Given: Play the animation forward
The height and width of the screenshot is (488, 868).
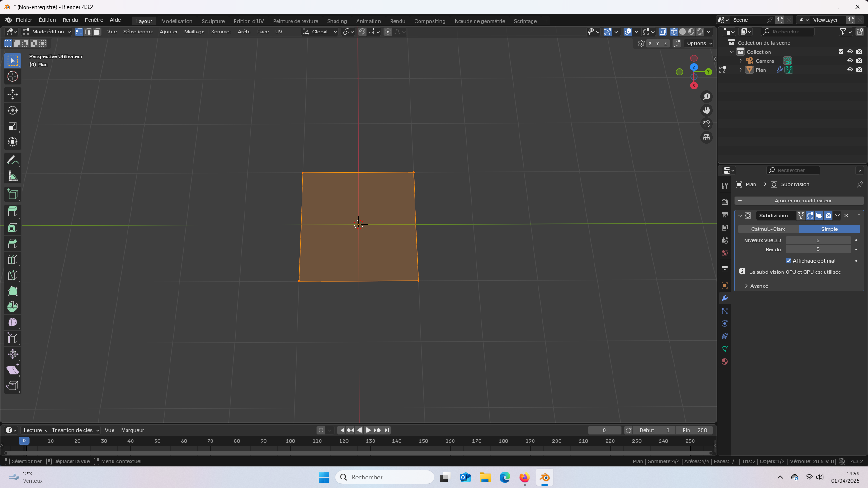Looking at the screenshot, I should coord(368,430).
